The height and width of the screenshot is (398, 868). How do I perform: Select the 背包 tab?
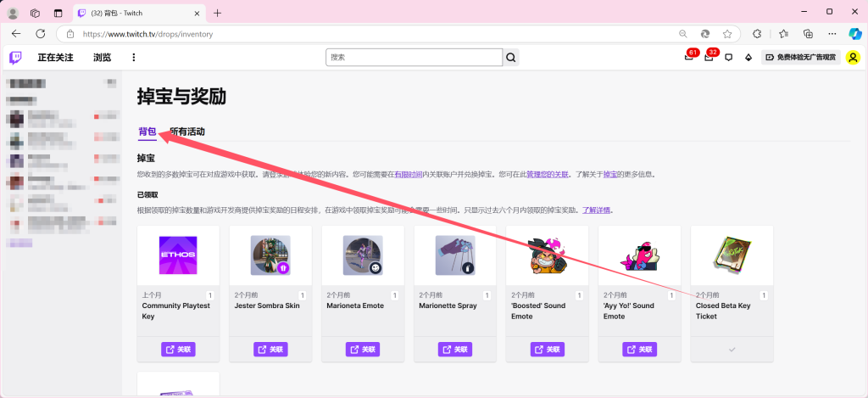(x=147, y=132)
